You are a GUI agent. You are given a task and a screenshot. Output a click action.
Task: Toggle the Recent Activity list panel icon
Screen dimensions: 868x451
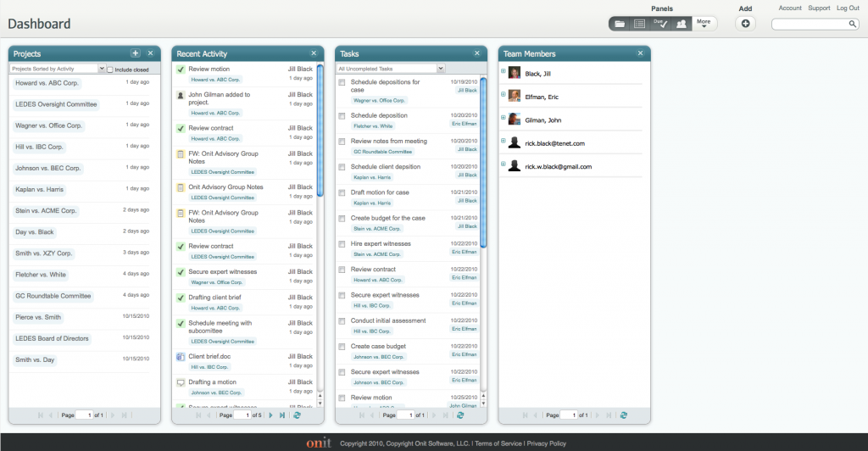pyautogui.click(x=640, y=24)
